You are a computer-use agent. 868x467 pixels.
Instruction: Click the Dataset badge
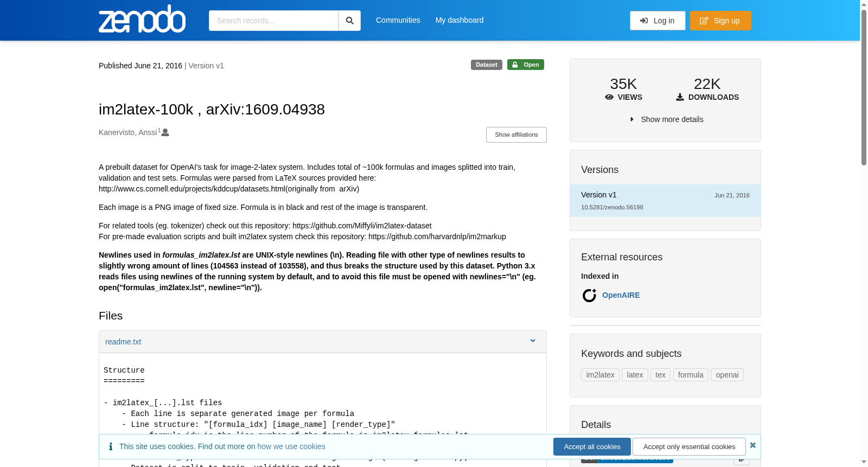(x=487, y=65)
